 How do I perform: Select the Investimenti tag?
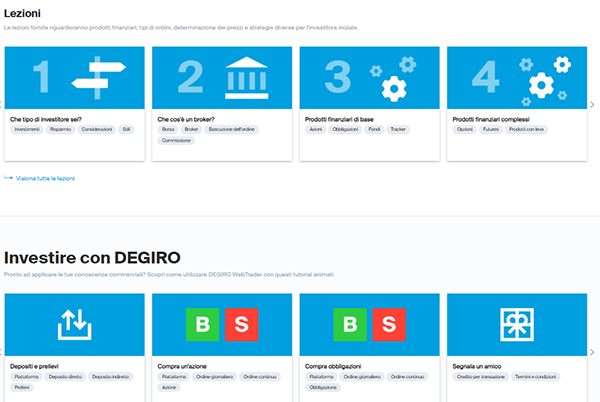27,129
